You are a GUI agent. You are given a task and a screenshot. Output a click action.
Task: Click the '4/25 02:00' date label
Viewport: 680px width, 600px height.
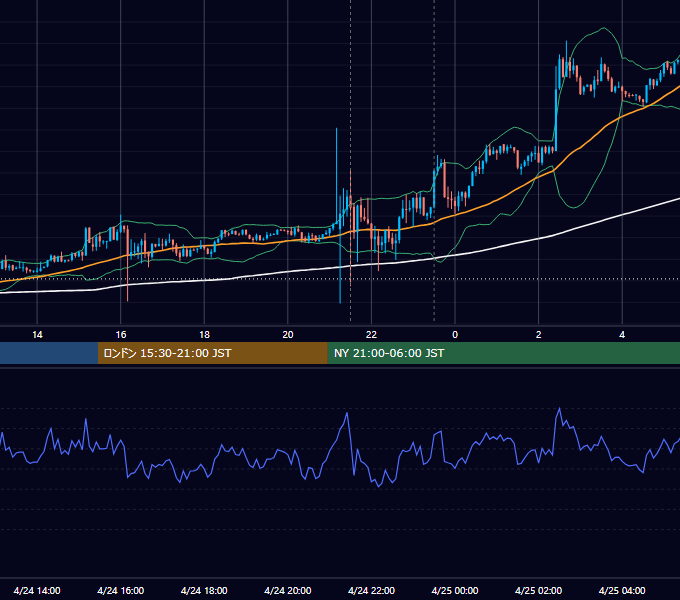tap(538, 590)
